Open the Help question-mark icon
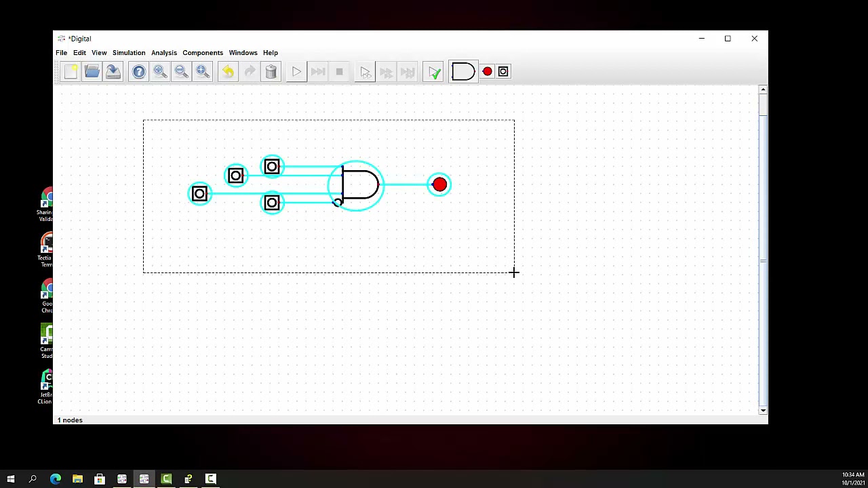 pos(139,72)
